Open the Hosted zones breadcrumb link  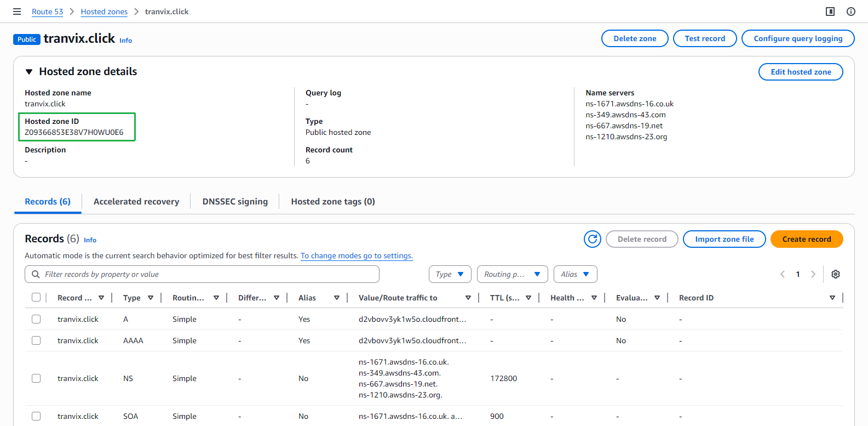(x=104, y=12)
